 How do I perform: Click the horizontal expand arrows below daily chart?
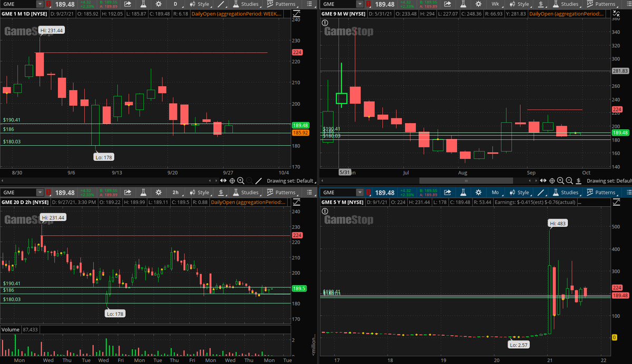223,181
